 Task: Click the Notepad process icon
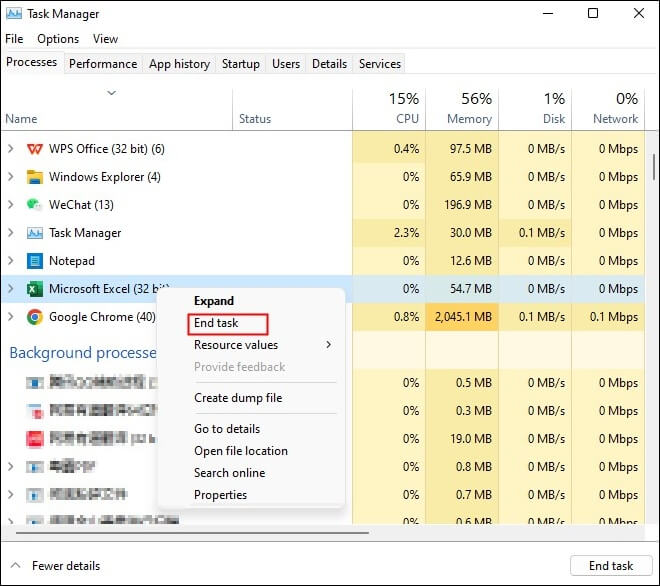click(34, 261)
